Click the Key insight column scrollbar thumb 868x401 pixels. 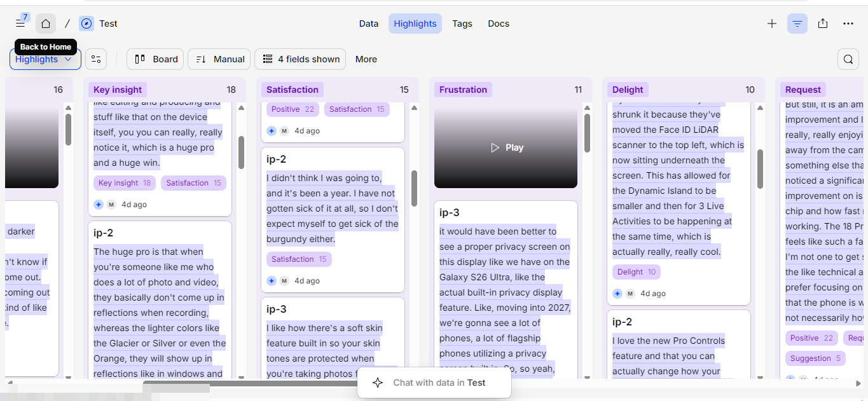point(241,153)
